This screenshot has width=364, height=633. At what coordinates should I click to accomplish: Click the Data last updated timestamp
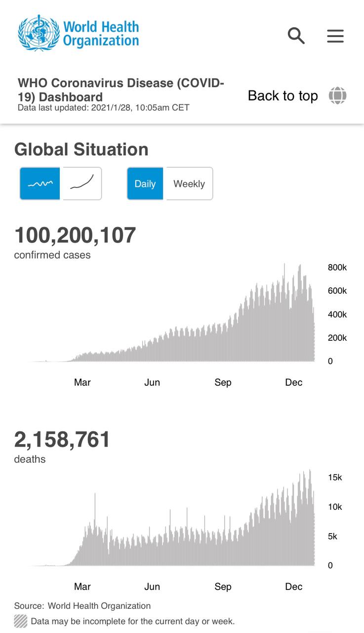click(104, 107)
